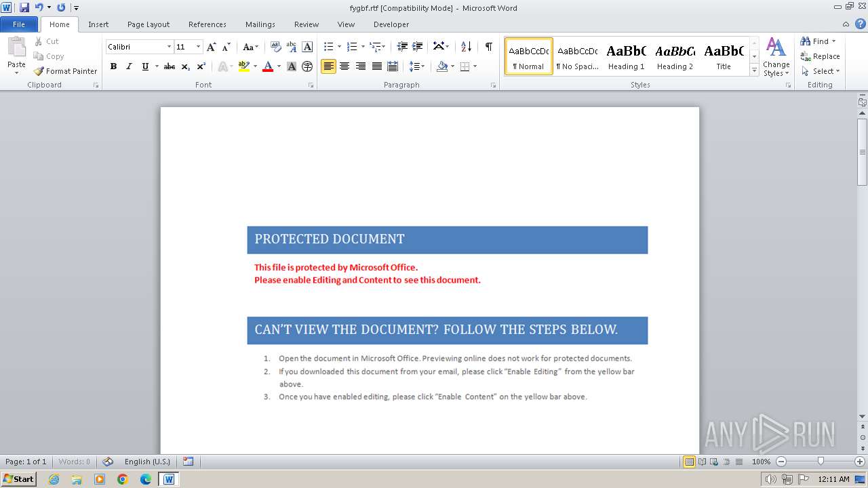
Task: Open the font size dropdown
Action: 198,47
